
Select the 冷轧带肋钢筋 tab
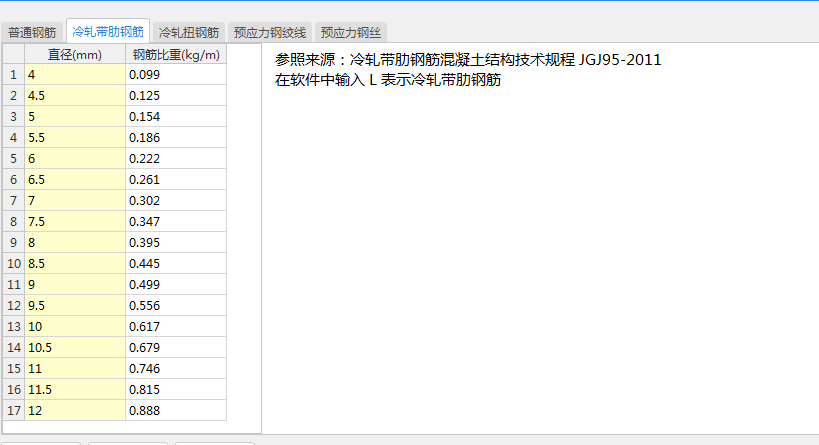point(109,31)
